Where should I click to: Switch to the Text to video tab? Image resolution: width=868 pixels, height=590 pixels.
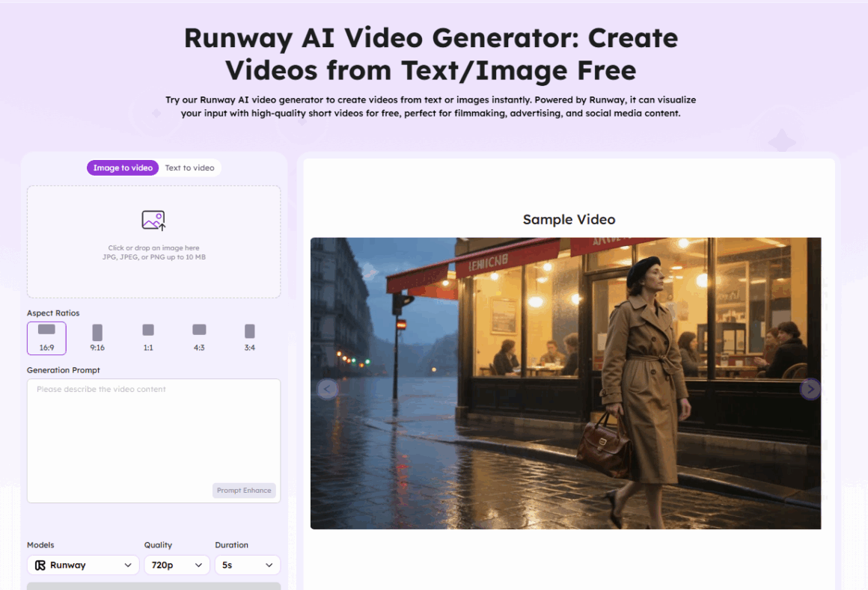[189, 168]
